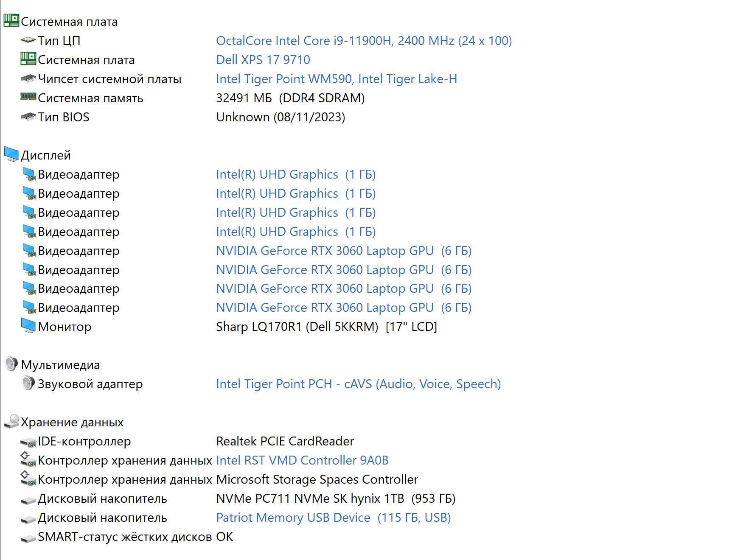Click the CPU chip icon next to Тип ЦП
Viewport: 735px width, 560px height.
[x=28, y=40]
